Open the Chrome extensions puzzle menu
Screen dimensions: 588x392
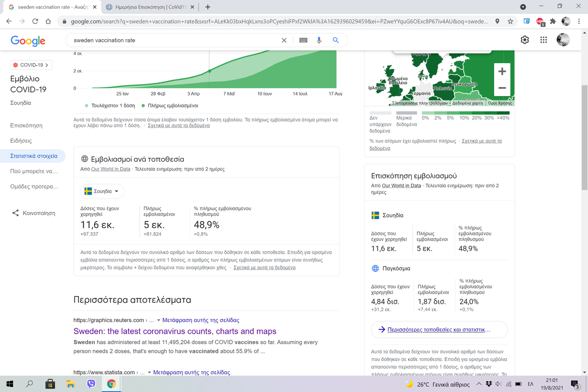[553, 22]
